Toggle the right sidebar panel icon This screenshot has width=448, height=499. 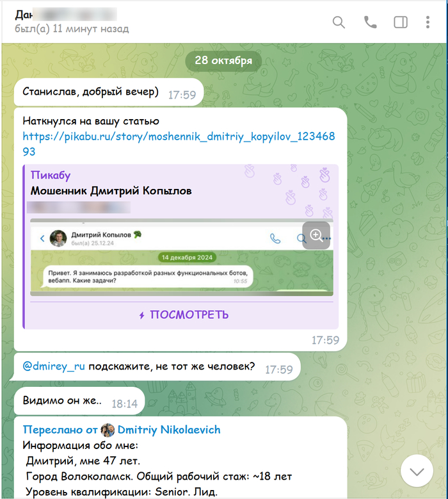pyautogui.click(x=401, y=22)
